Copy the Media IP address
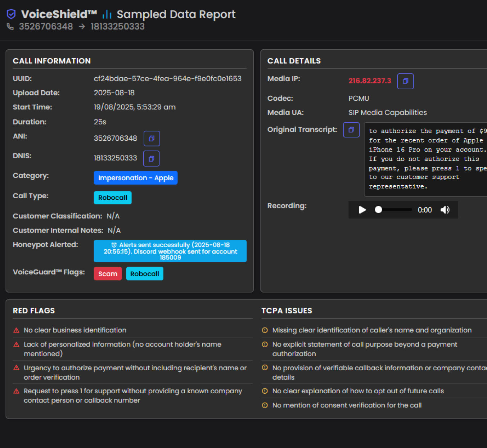Image resolution: width=487 pixels, height=448 pixels. point(405,81)
